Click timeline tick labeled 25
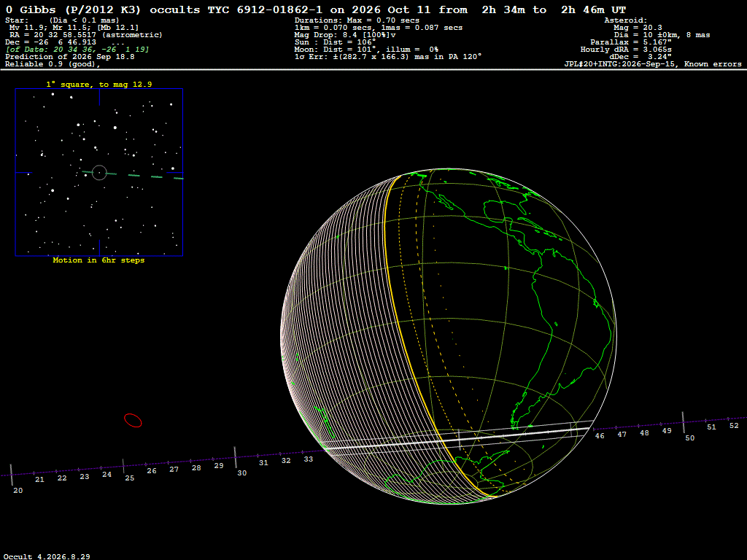The image size is (747, 560). (123, 466)
